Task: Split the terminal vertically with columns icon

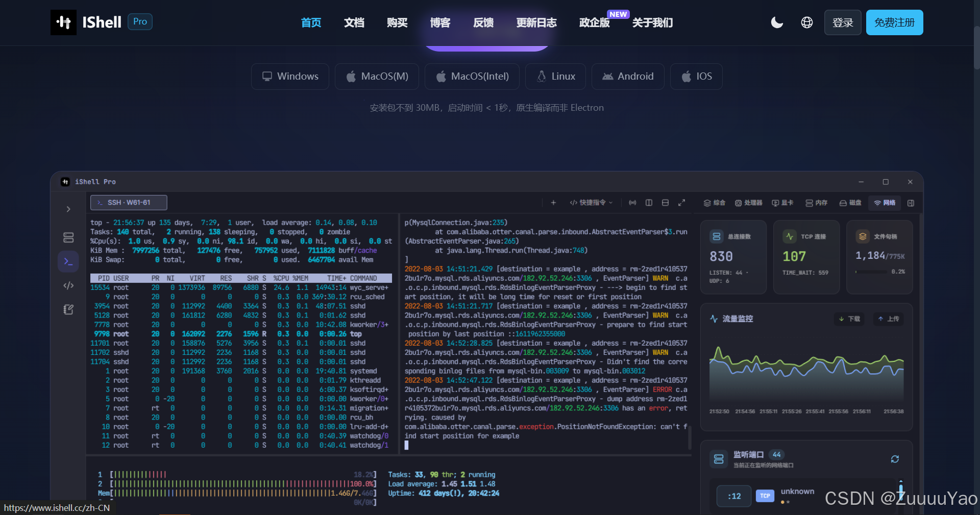Action: pos(649,203)
